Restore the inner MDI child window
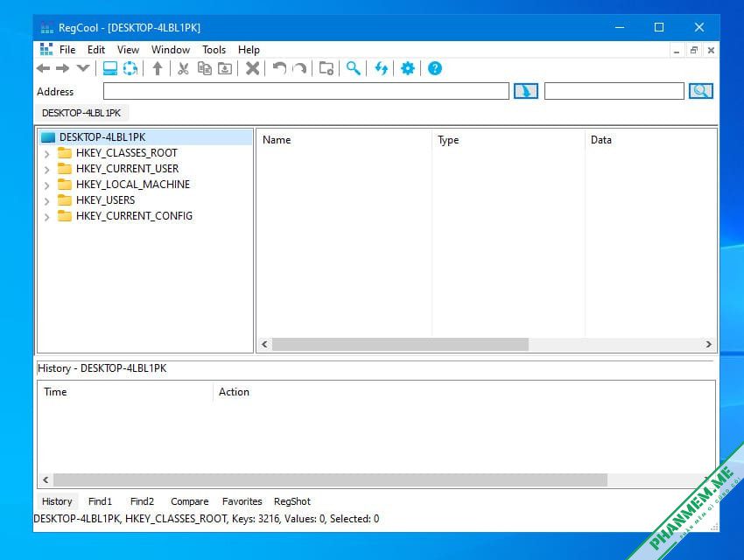 (694, 50)
